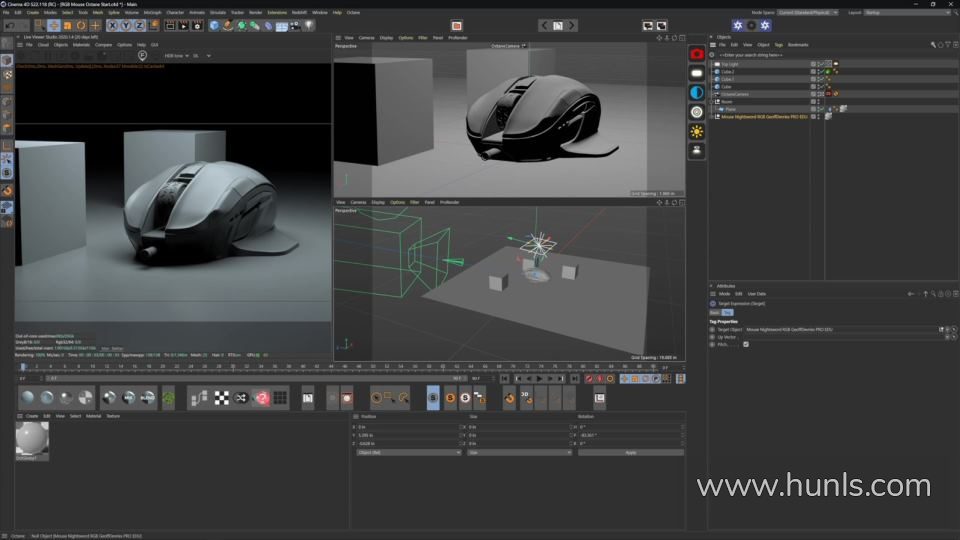Select the OctaneCamera object in Objects list

pyautogui.click(x=735, y=94)
